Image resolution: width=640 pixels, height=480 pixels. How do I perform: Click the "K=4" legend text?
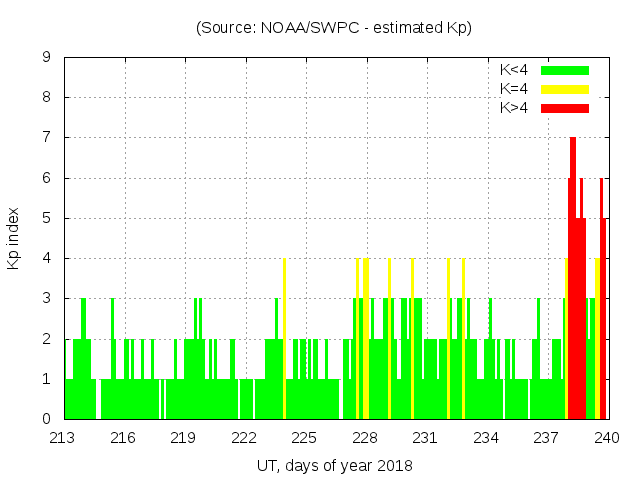(x=514, y=89)
